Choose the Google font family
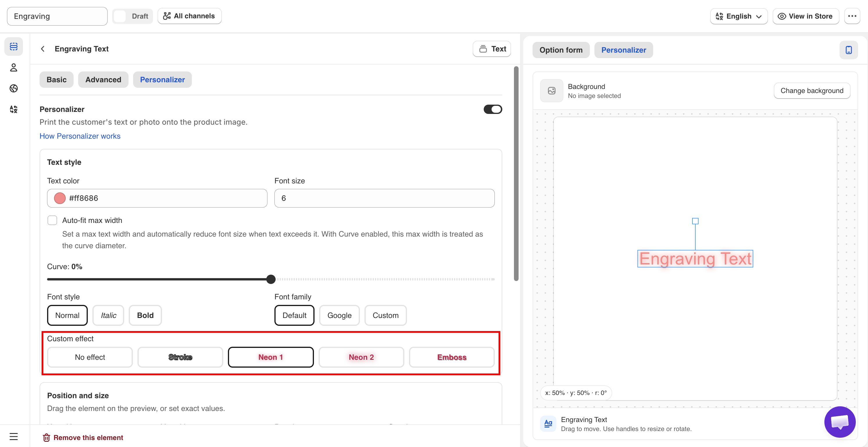 (x=339, y=315)
